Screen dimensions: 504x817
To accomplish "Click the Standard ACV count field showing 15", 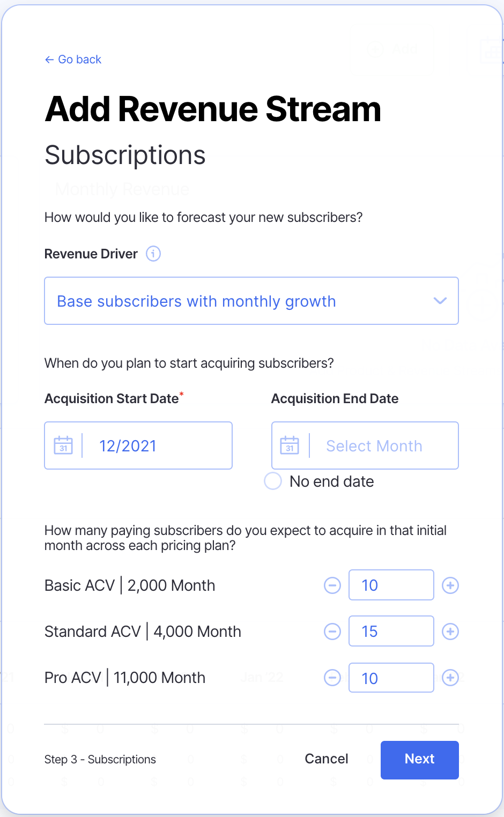I will click(x=391, y=632).
